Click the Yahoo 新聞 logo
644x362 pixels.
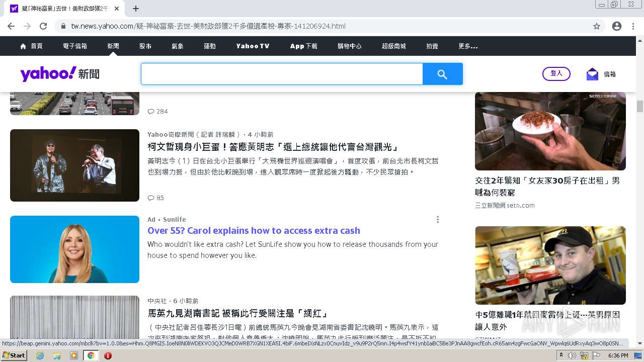click(60, 74)
